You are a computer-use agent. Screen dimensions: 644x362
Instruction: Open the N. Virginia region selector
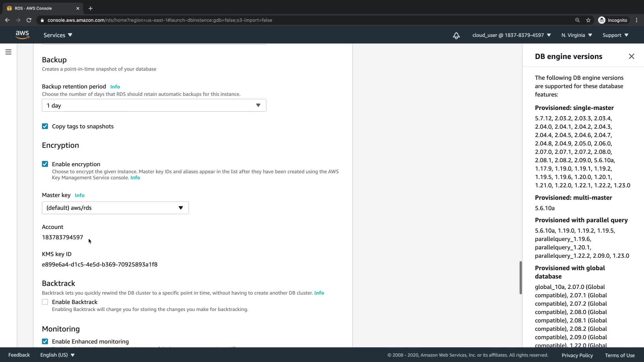[x=577, y=35]
